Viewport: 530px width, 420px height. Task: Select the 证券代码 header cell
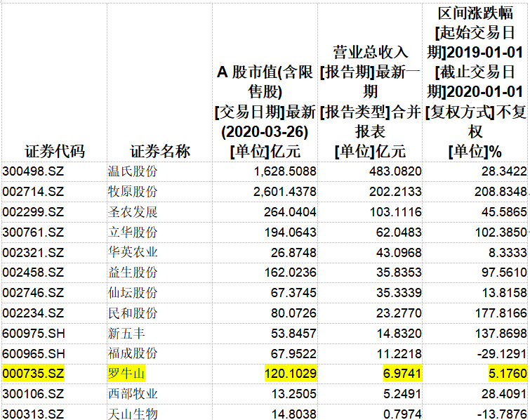click(55, 82)
